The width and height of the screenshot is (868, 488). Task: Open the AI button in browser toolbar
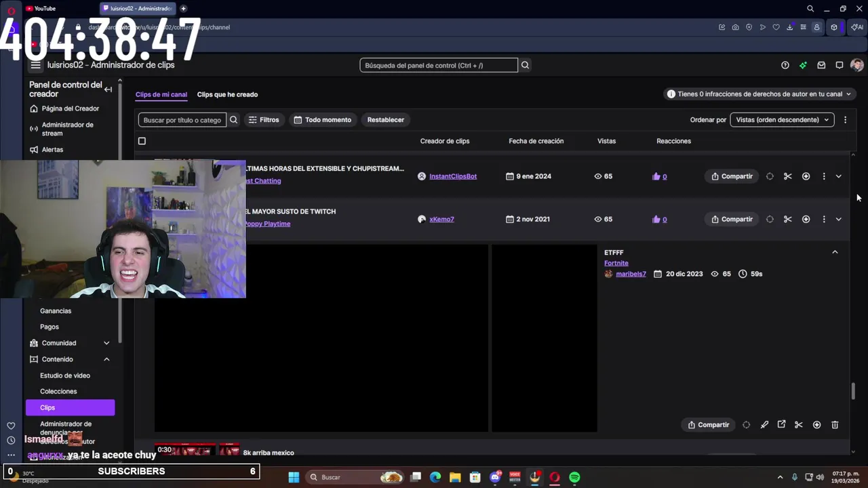coord(857,27)
